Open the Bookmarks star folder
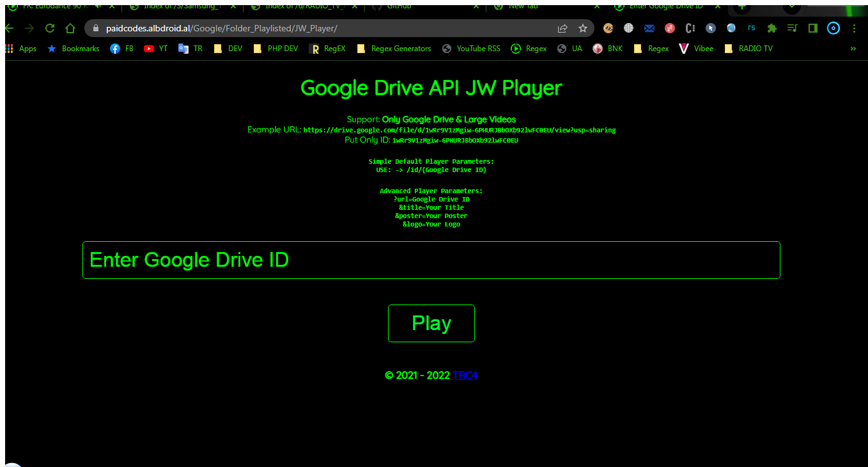The width and height of the screenshot is (868, 467). (x=74, y=49)
